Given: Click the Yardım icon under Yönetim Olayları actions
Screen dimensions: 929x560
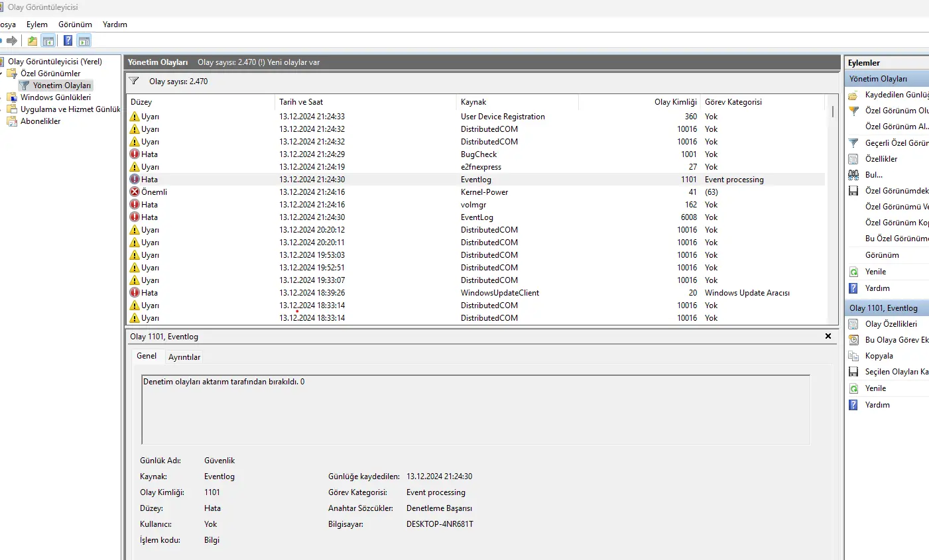Looking at the screenshot, I should [x=853, y=288].
